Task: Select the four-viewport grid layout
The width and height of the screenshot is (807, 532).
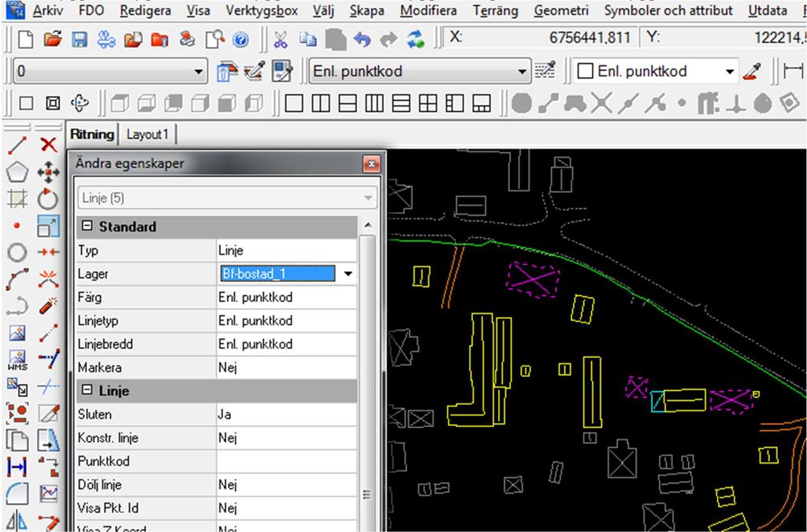Action: [427, 103]
